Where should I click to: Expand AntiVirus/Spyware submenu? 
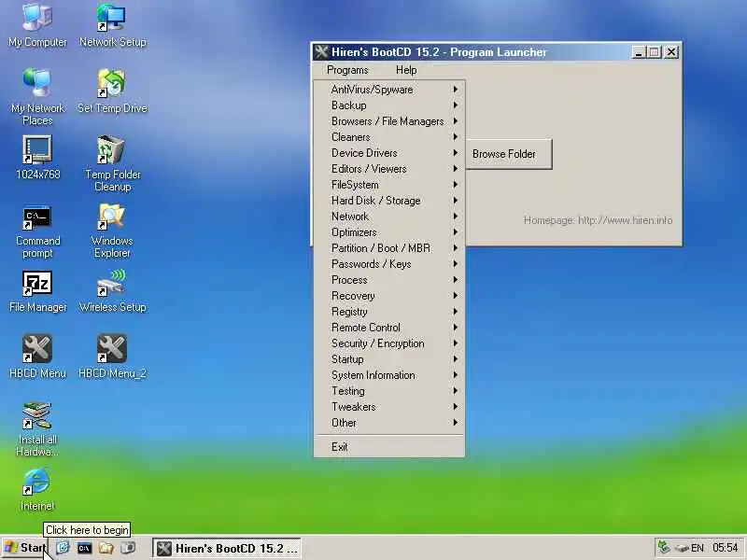point(389,90)
